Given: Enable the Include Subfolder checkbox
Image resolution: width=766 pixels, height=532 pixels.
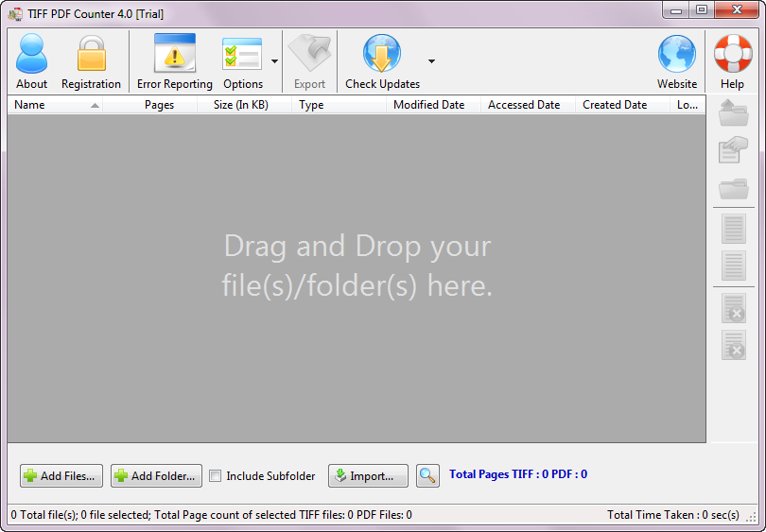Looking at the screenshot, I should [215, 476].
